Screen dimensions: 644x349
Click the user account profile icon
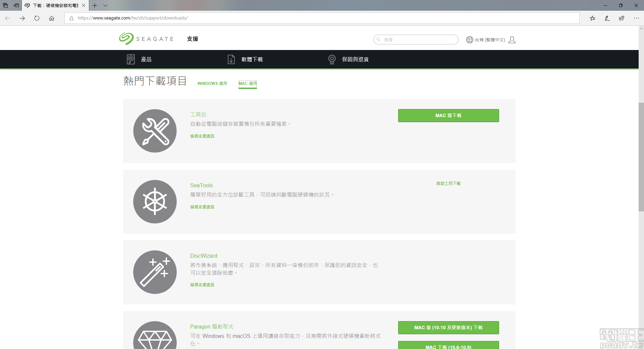point(512,40)
